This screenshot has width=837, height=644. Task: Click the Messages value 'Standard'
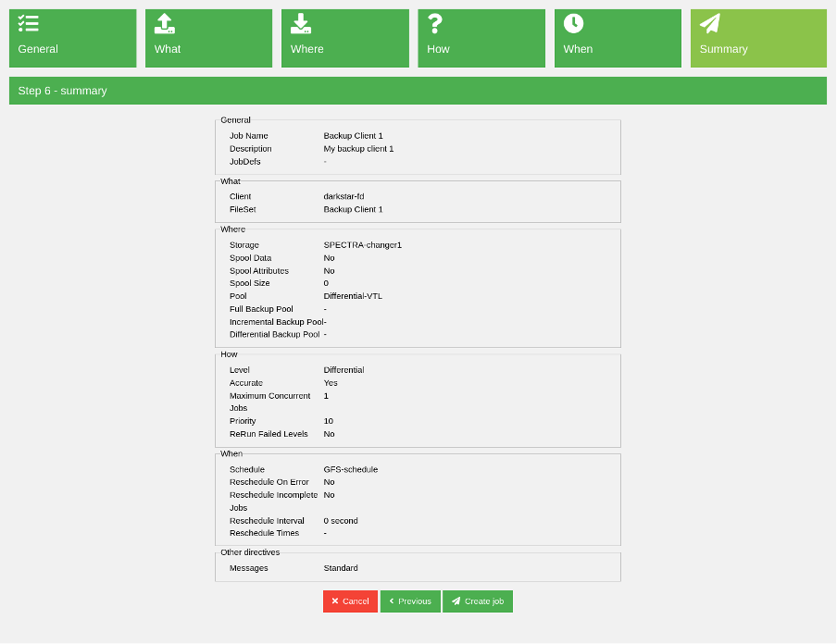340,568
